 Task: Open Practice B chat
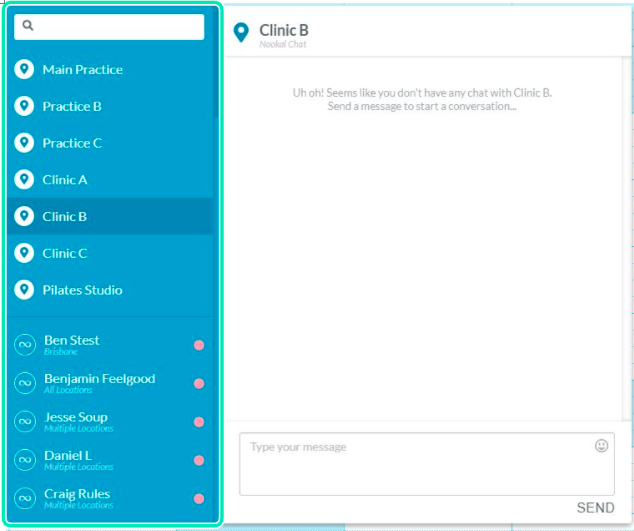(x=110, y=106)
